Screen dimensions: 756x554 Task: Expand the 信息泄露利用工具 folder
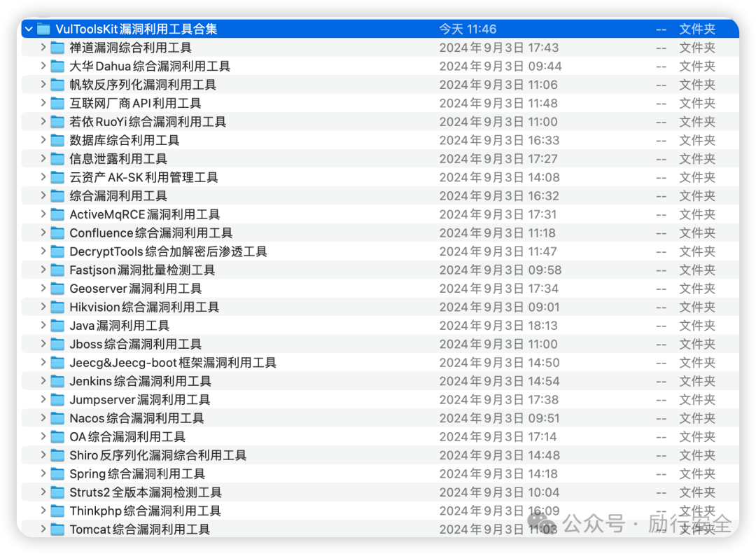tap(43, 158)
